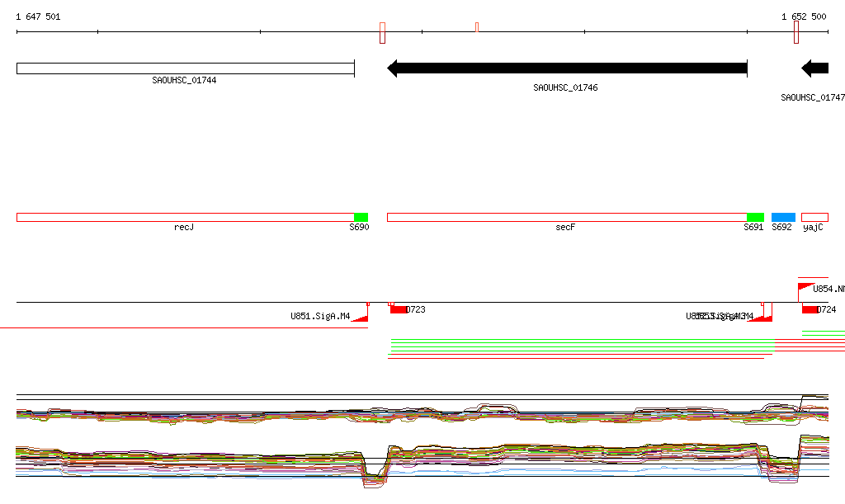
Task: Click the SAOUHSC_01747 black arrow
Action: [814, 68]
